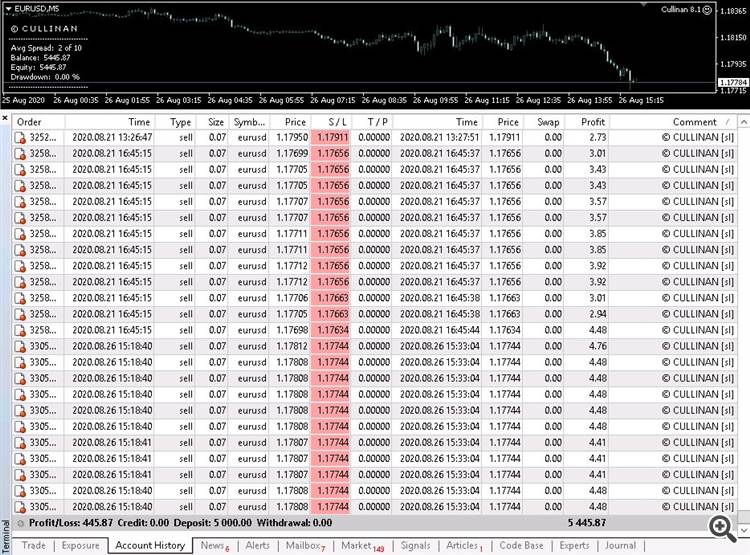Select open time 2020.08.21 13:26:47
This screenshot has height=555, width=750.
(x=112, y=137)
